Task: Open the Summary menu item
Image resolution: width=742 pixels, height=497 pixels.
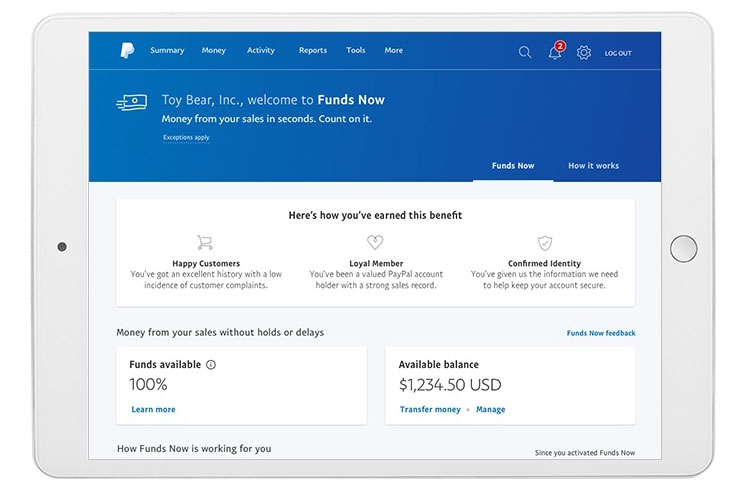Action: [x=167, y=50]
